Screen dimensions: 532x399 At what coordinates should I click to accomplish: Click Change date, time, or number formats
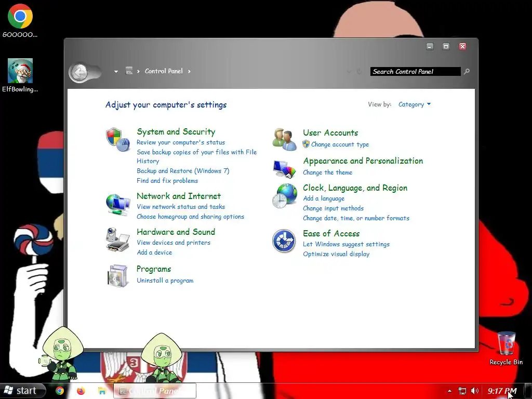coord(356,218)
